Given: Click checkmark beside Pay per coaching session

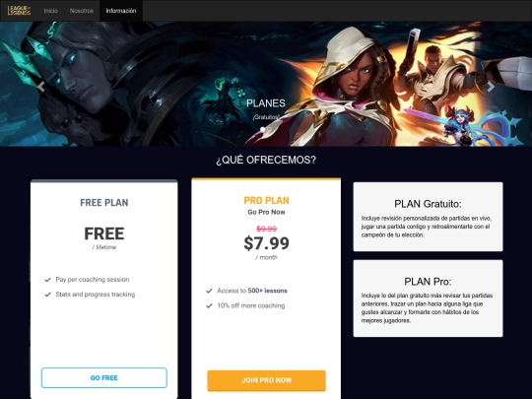Looking at the screenshot, I should 47,280.
